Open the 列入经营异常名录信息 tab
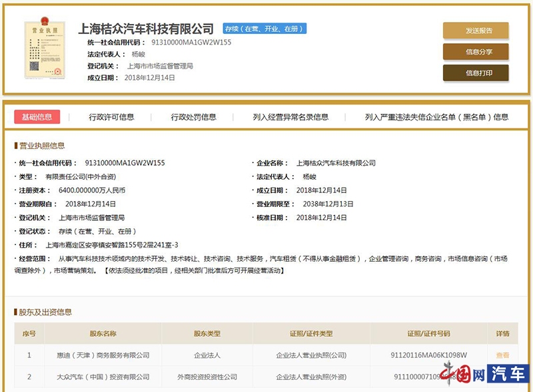The height and width of the screenshot is (392, 533). tap(290, 117)
